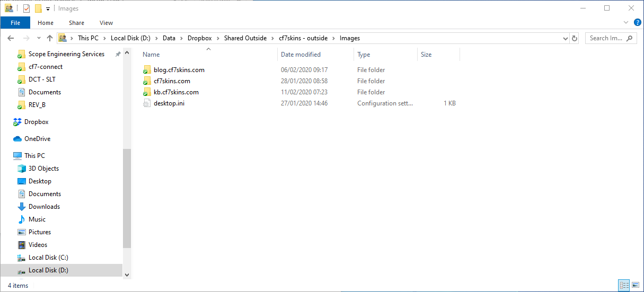Click the Properties quick access icon
This screenshot has height=292, width=644.
click(27, 8)
